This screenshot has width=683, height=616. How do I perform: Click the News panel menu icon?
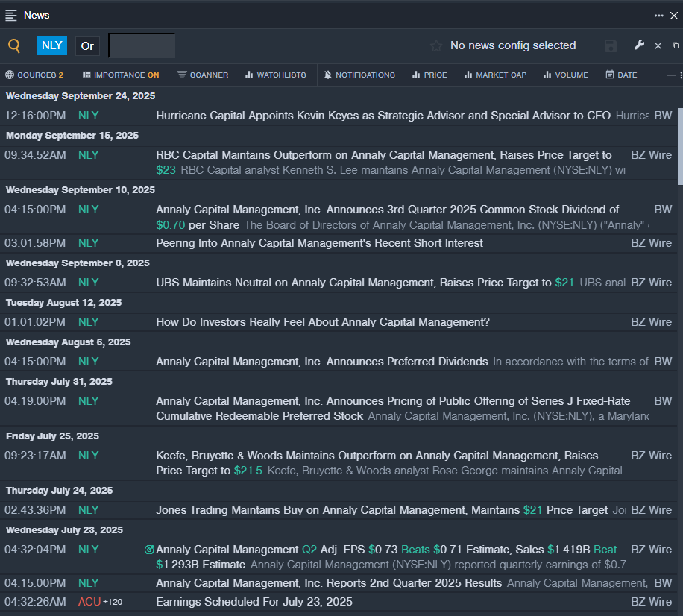[x=11, y=15]
